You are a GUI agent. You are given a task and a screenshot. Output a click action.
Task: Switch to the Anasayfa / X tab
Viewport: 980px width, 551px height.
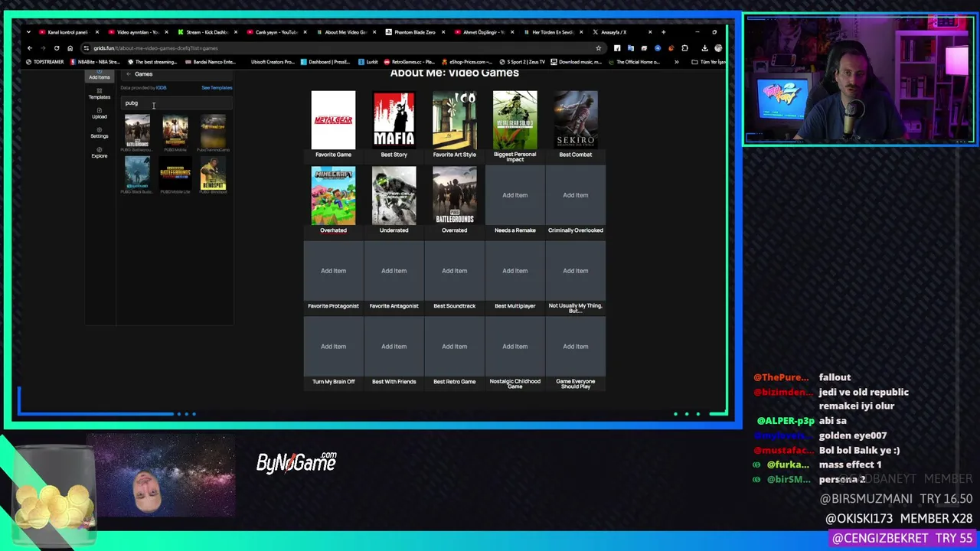click(x=622, y=32)
